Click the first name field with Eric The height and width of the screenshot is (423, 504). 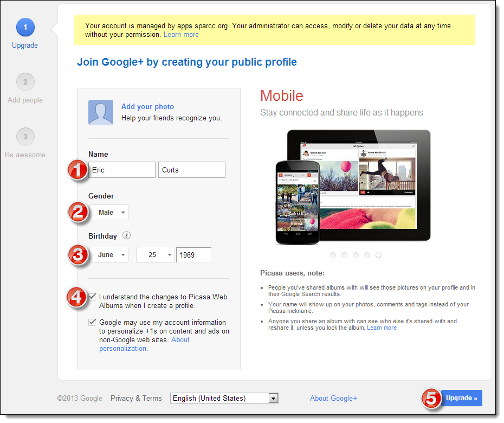122,170
